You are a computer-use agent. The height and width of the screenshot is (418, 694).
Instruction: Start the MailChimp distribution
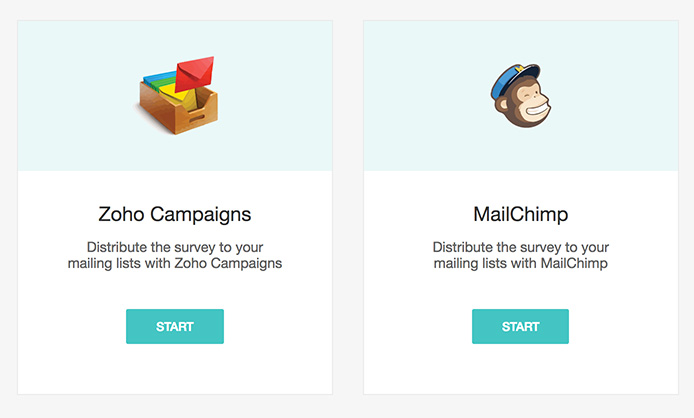point(520,326)
